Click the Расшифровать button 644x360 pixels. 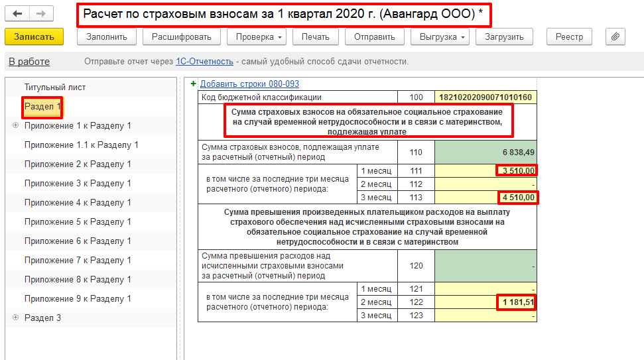click(181, 37)
